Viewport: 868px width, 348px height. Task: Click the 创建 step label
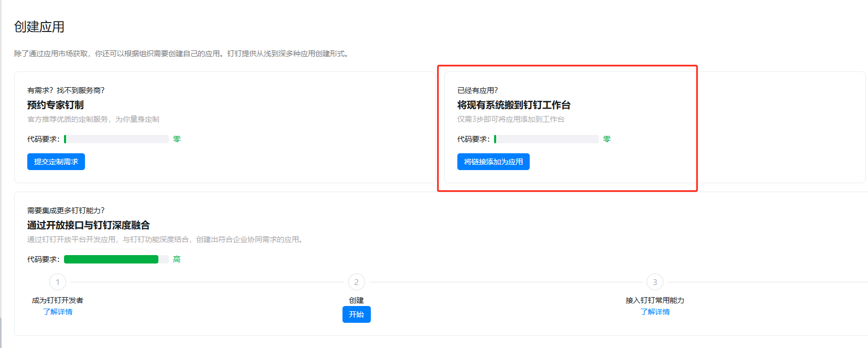357,300
